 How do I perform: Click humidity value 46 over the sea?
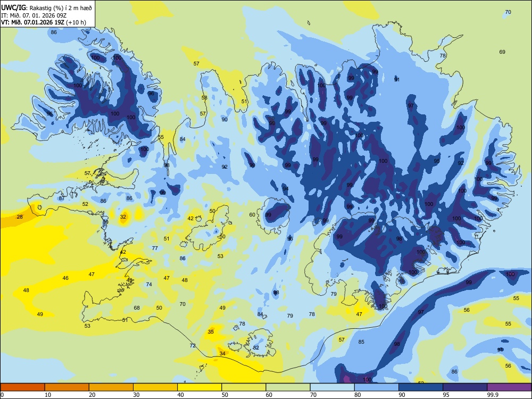pyautogui.click(x=65, y=278)
